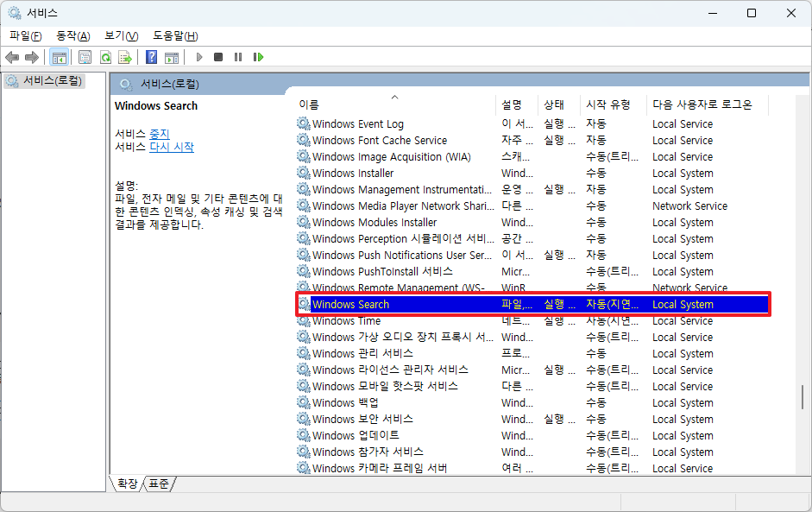Click gear icon of Windows Perception 시뮬레이션

pos(303,238)
